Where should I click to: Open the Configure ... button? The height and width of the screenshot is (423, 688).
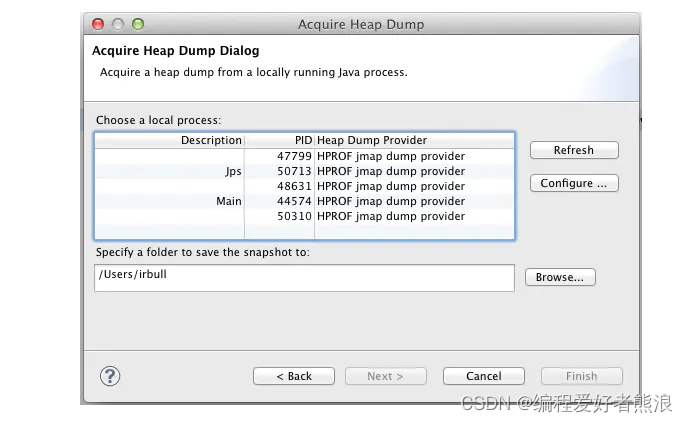point(574,183)
